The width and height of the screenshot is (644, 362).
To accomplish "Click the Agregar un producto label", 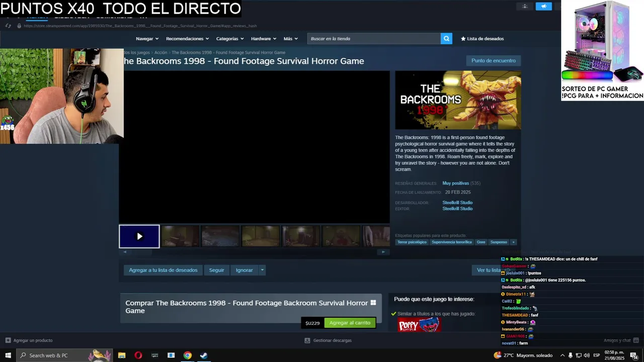I will 33,340.
